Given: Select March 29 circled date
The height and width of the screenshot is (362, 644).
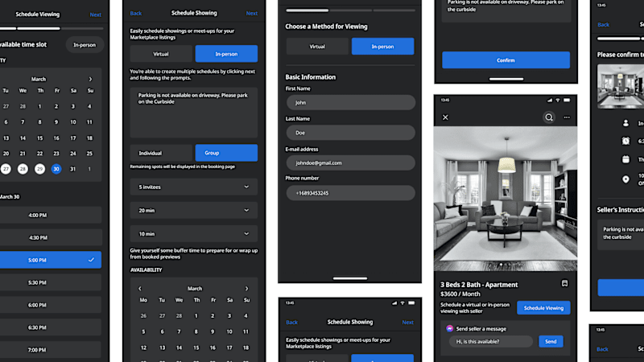Looking at the screenshot, I should [39, 169].
